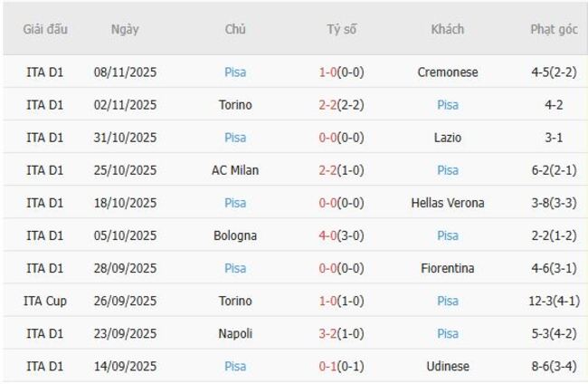Select Lazio as the away team
The image size is (588, 384).
pos(448,138)
